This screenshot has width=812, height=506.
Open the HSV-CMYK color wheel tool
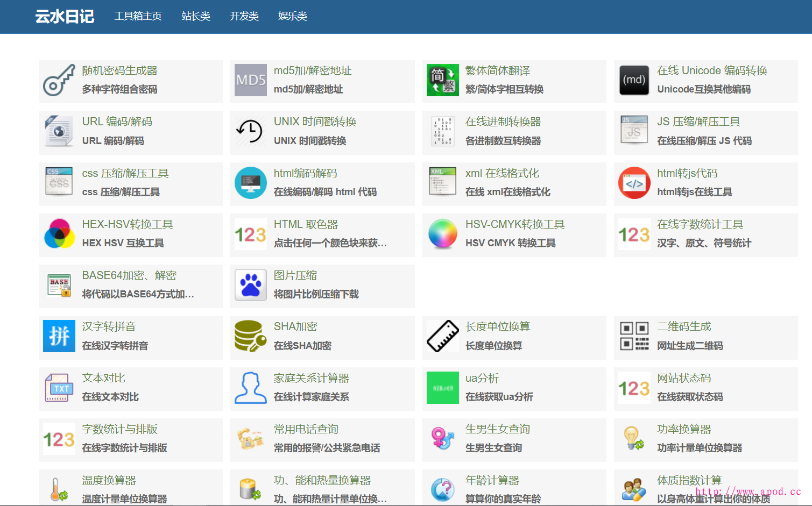click(442, 234)
